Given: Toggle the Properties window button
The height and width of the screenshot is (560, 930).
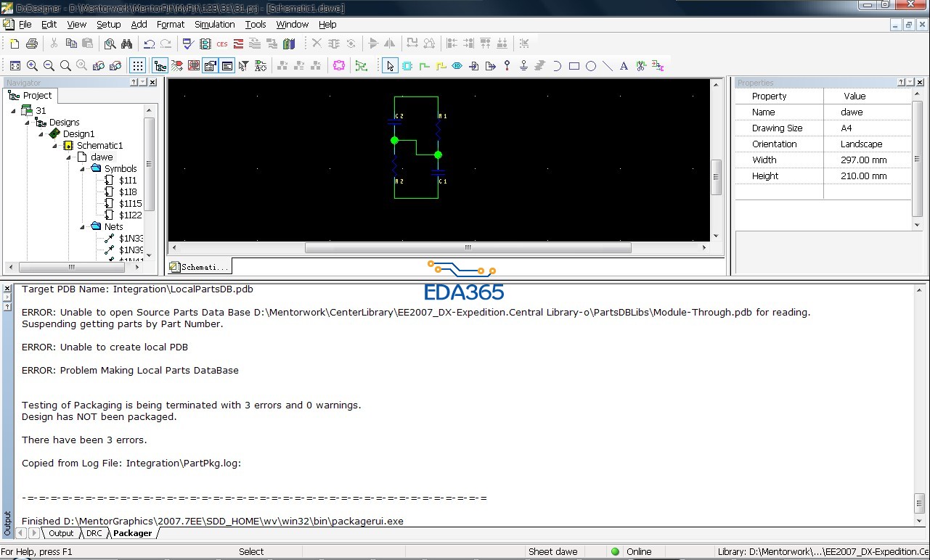Looking at the screenshot, I should coord(210,66).
